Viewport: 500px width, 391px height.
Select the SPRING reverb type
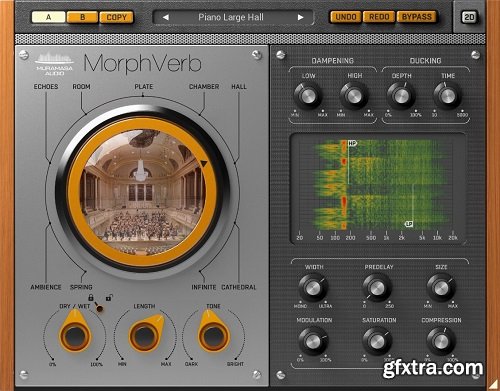click(81, 287)
